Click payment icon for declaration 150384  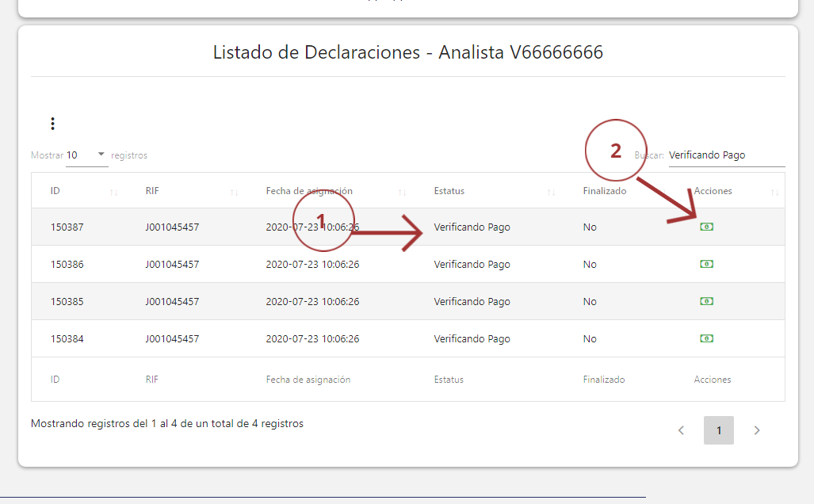706,338
